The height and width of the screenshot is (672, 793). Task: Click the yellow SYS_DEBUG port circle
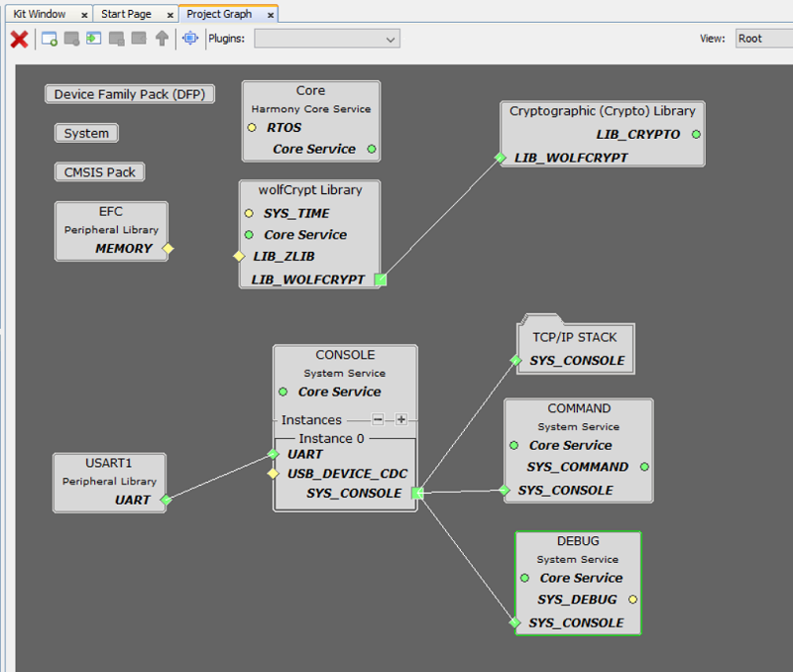(632, 600)
